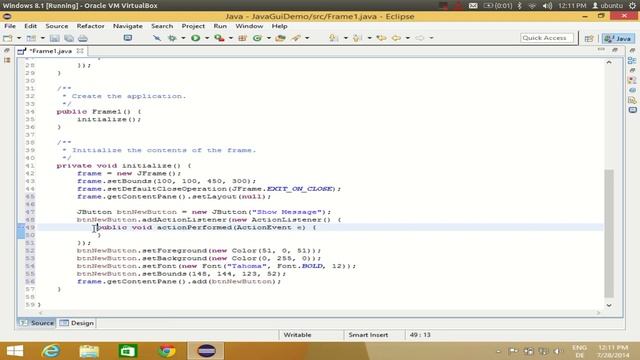640x360 pixels.
Task: Expand the External Tools dropdown arrow
Action: point(231,38)
